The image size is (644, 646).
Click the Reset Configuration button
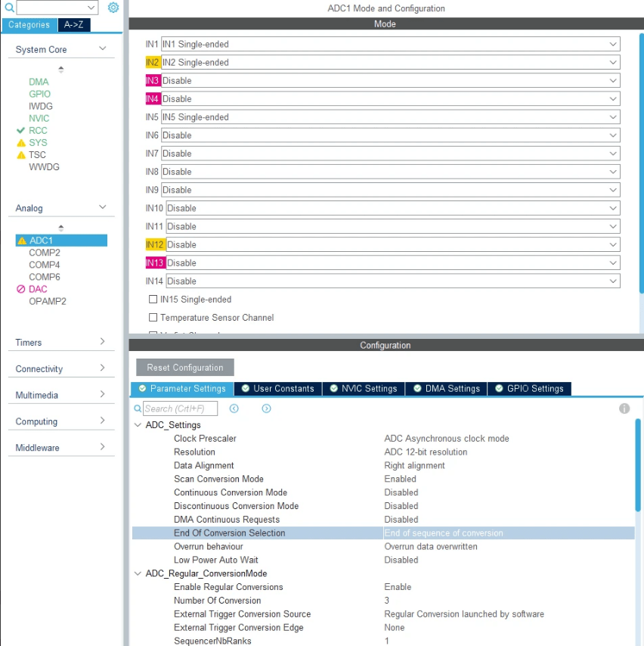click(x=185, y=368)
